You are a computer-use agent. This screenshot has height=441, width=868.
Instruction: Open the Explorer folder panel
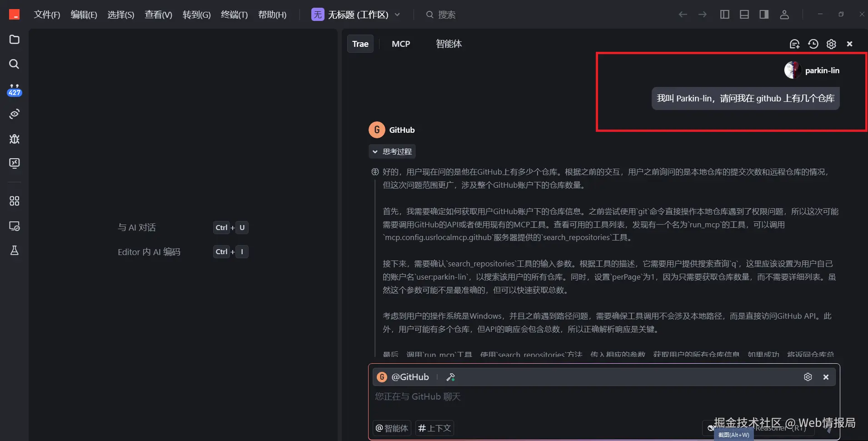[x=14, y=40]
